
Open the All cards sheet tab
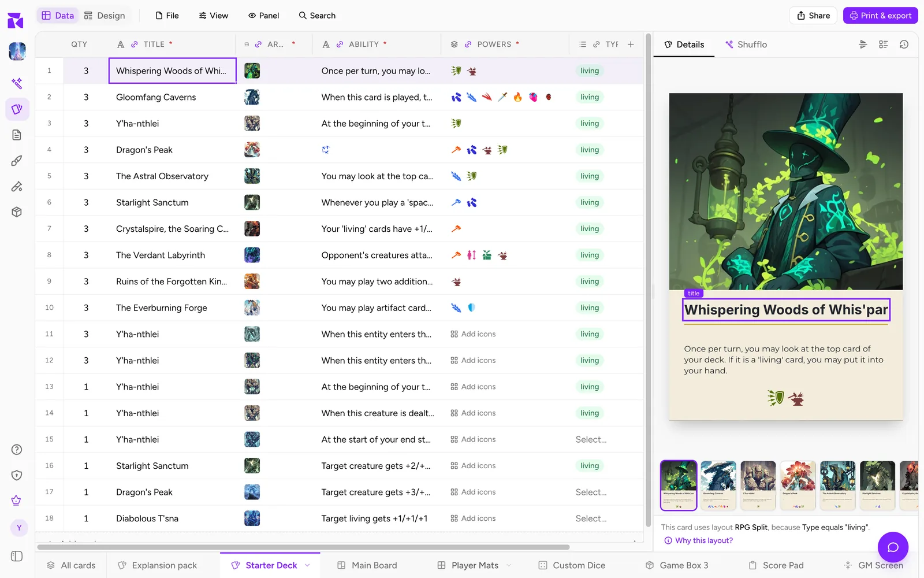click(x=71, y=565)
